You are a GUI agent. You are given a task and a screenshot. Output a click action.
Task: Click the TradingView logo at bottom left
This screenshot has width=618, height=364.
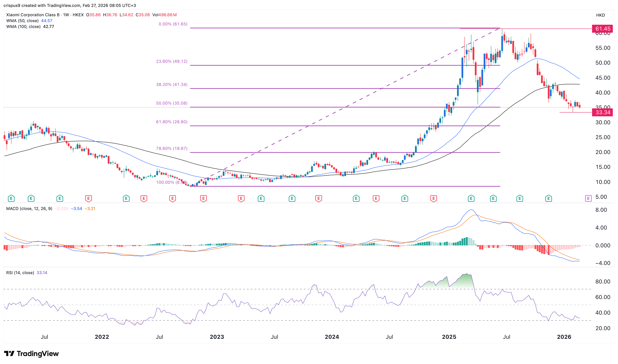click(31, 353)
